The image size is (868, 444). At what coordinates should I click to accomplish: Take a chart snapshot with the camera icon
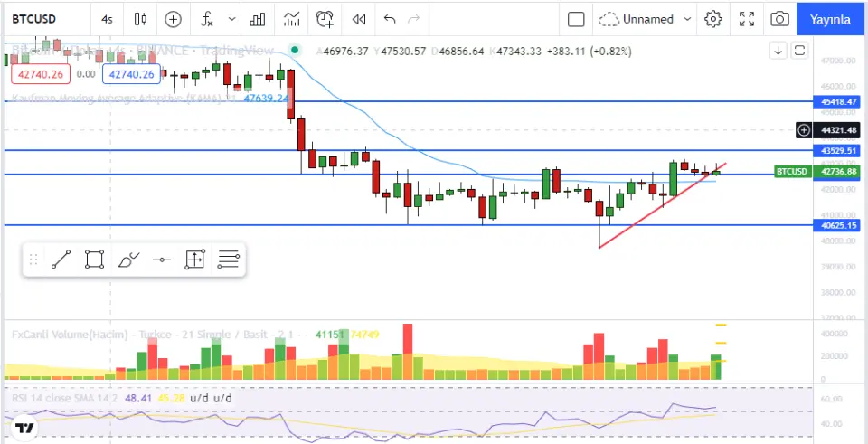[x=778, y=19]
